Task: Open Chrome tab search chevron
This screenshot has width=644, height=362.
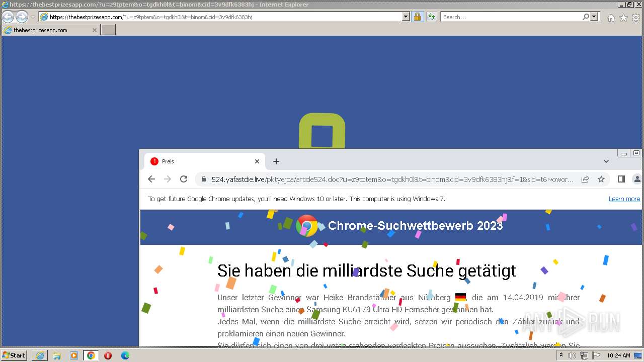Action: pyautogui.click(x=606, y=161)
